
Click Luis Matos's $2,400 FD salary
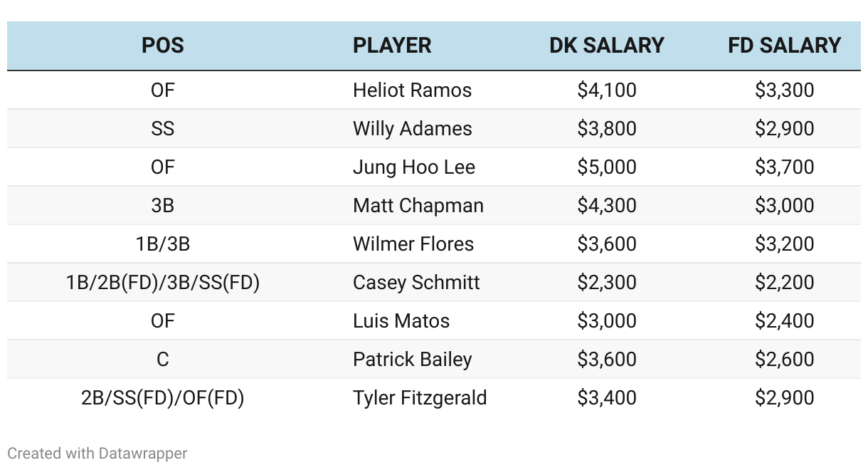click(784, 321)
